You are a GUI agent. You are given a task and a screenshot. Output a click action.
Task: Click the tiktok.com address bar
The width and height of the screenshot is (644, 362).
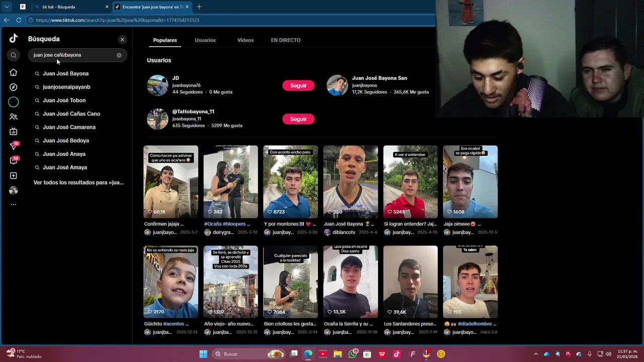click(x=231, y=20)
